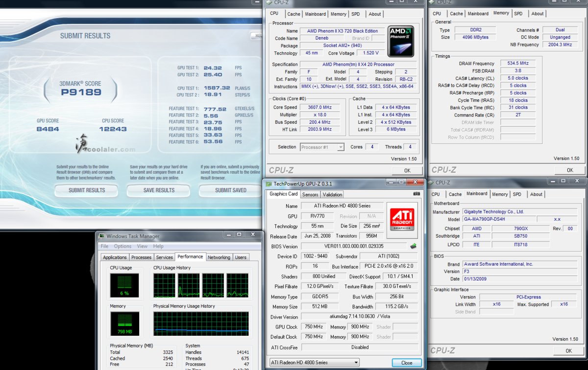Click the DRAM Frequency value 534.5 MHz
588x370 pixels.
pyautogui.click(x=518, y=63)
